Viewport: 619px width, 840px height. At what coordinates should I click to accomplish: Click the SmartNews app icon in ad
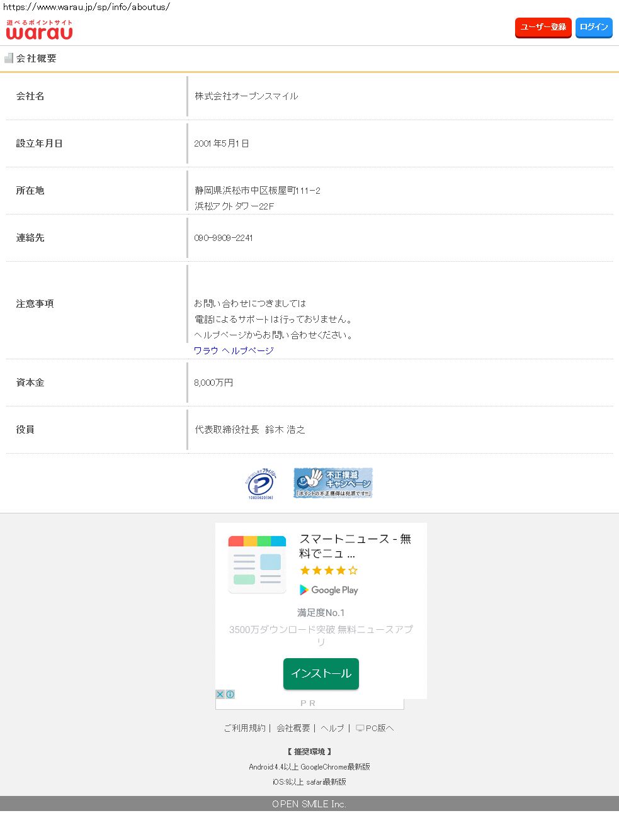pos(257,564)
